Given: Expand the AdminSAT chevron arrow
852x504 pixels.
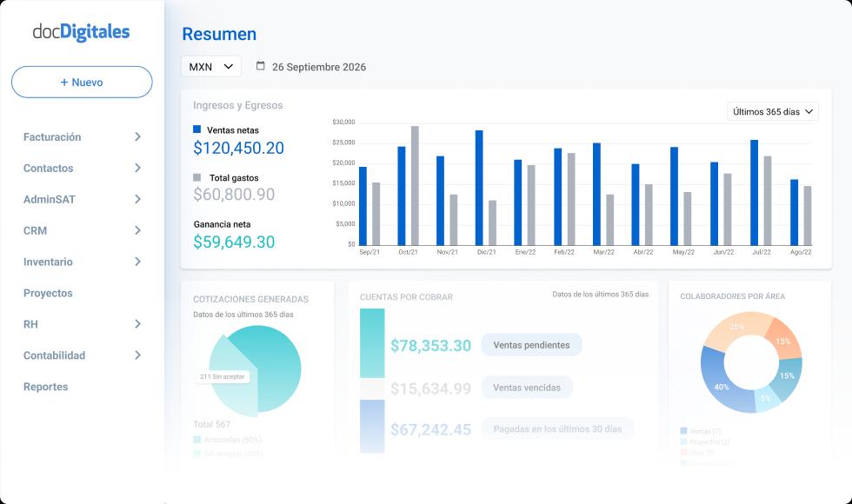Looking at the screenshot, I should (137, 199).
